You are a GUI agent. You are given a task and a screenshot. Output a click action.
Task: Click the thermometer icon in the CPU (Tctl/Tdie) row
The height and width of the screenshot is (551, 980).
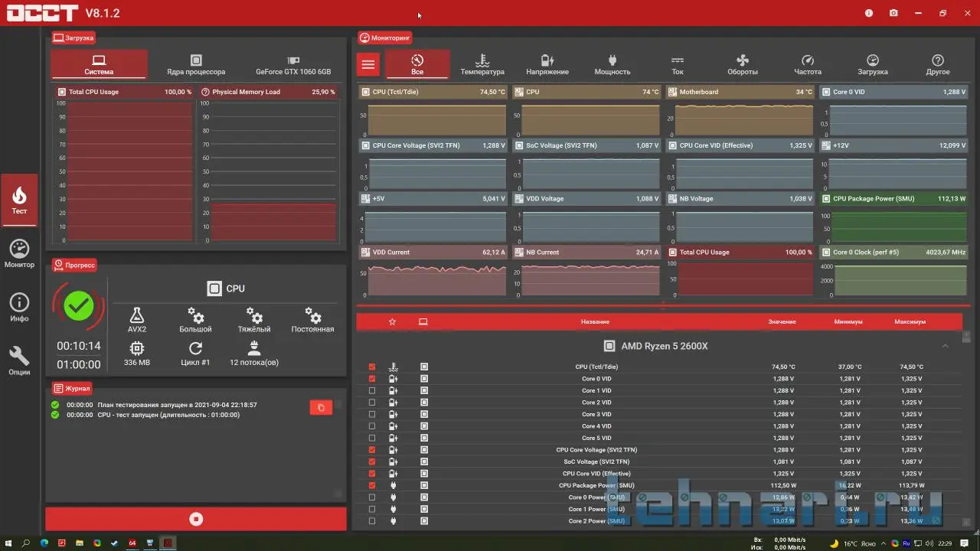point(394,367)
